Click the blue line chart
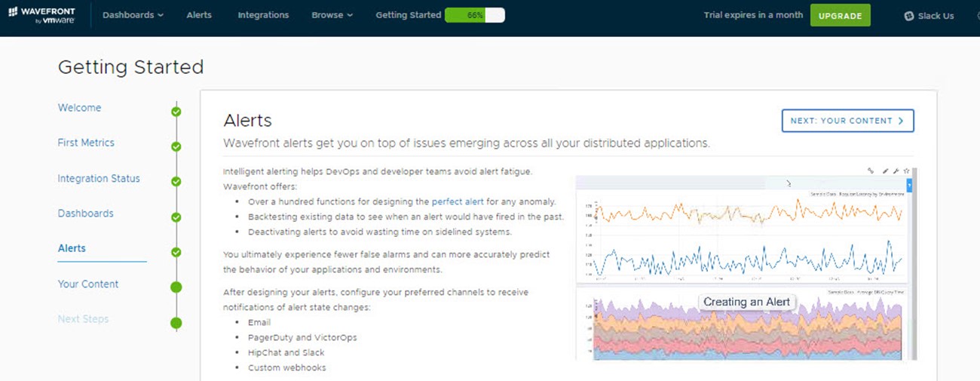Image resolution: width=980 pixels, height=381 pixels. 748,260
